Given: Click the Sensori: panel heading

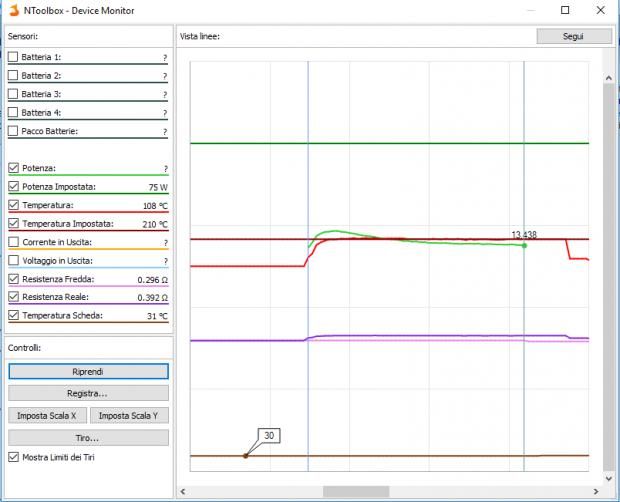Looking at the screenshot, I should (23, 36).
